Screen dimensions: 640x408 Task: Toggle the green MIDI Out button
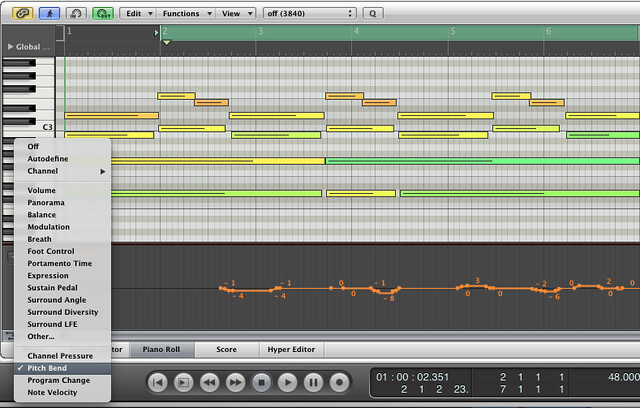pyautogui.click(x=103, y=14)
